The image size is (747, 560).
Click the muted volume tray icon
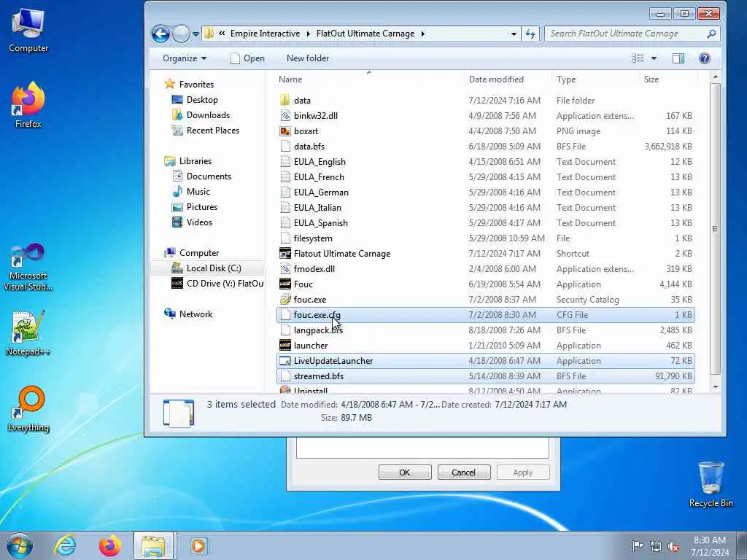coord(673,546)
